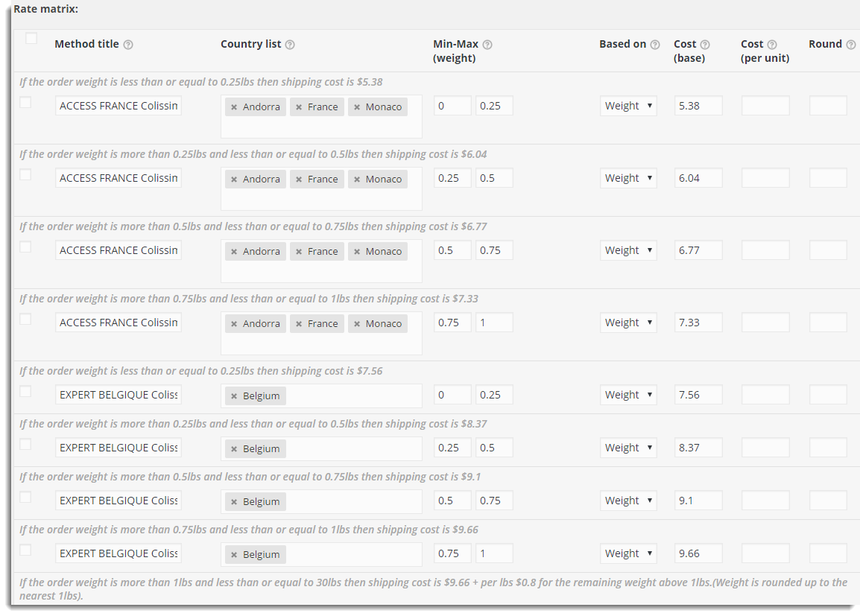Check the row with cost 6.77

point(25,247)
